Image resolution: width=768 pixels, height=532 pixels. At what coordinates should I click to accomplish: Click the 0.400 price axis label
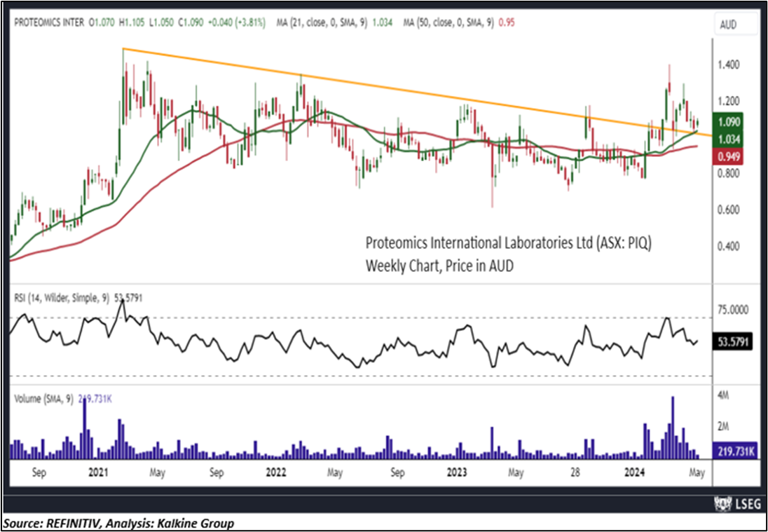(x=729, y=247)
